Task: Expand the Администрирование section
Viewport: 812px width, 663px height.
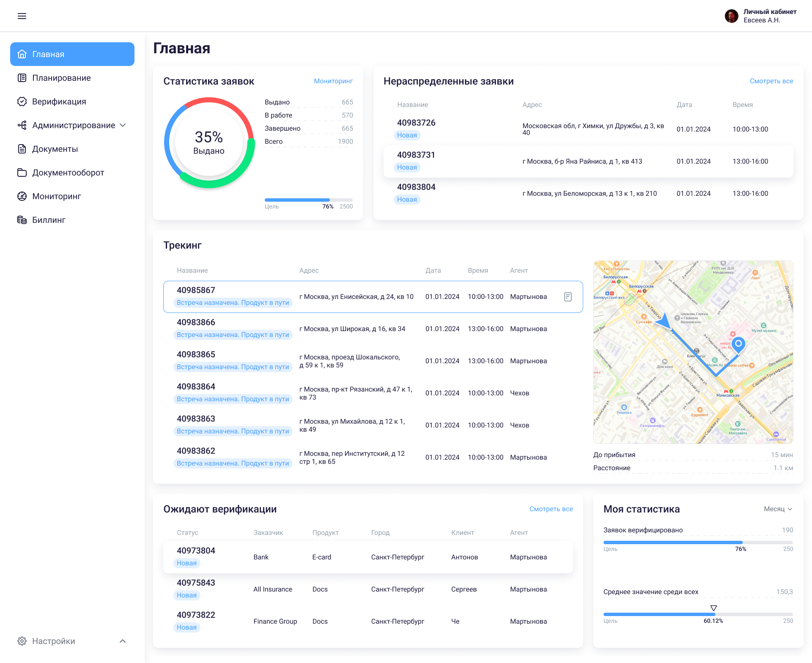Action: click(123, 125)
